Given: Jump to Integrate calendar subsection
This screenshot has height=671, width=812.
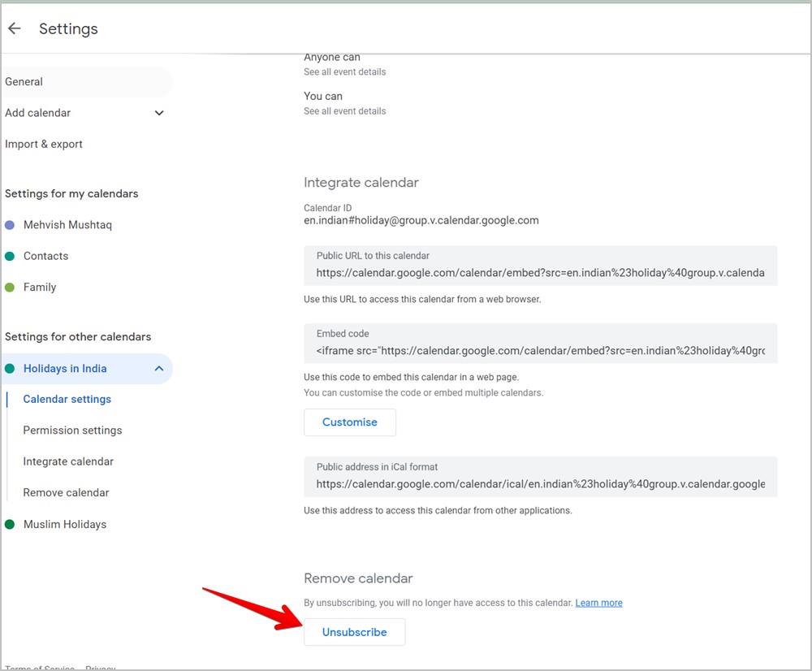Looking at the screenshot, I should pyautogui.click(x=68, y=461).
